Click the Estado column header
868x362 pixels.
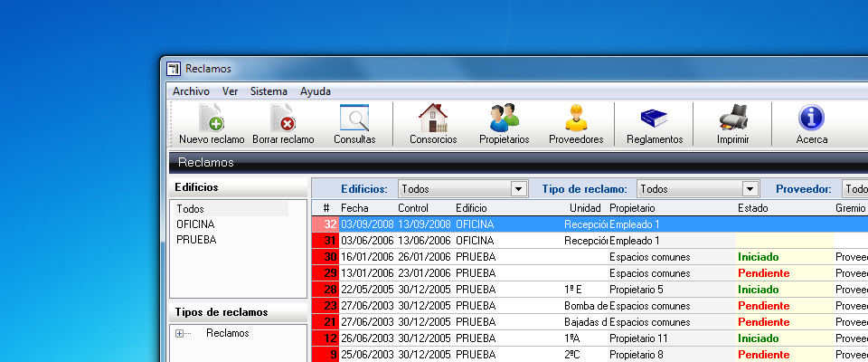click(x=753, y=208)
